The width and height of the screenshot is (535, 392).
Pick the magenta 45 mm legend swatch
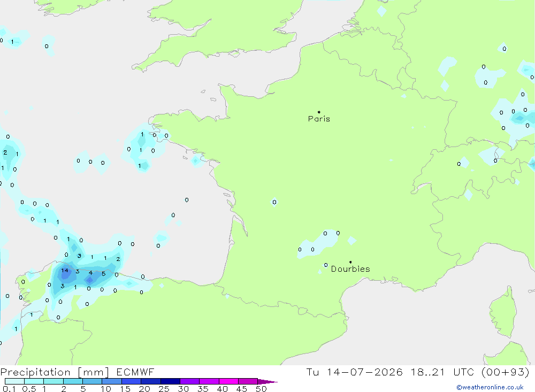(248, 381)
